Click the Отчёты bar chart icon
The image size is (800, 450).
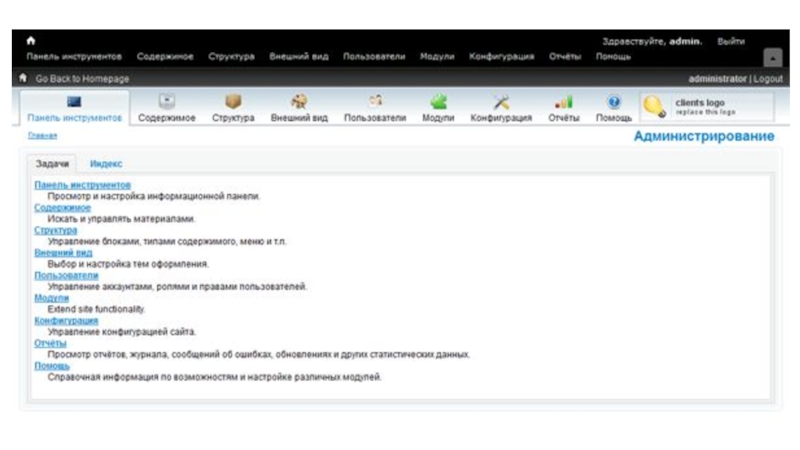point(564,102)
